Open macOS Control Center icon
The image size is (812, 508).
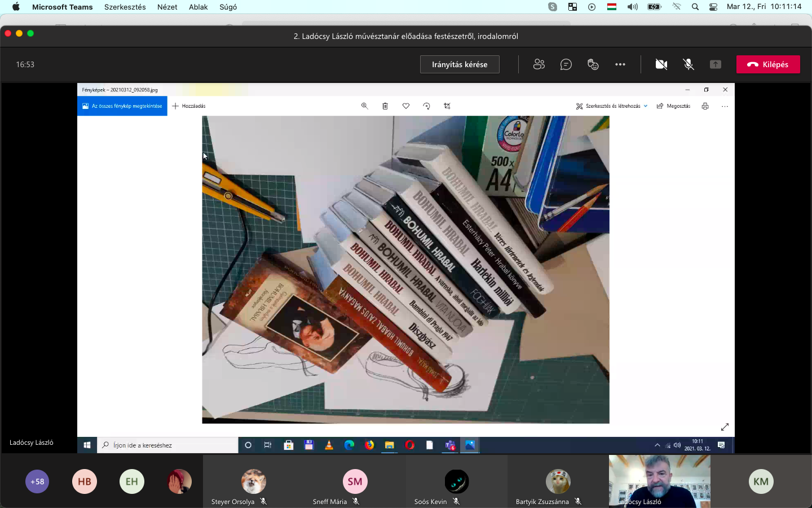click(713, 7)
